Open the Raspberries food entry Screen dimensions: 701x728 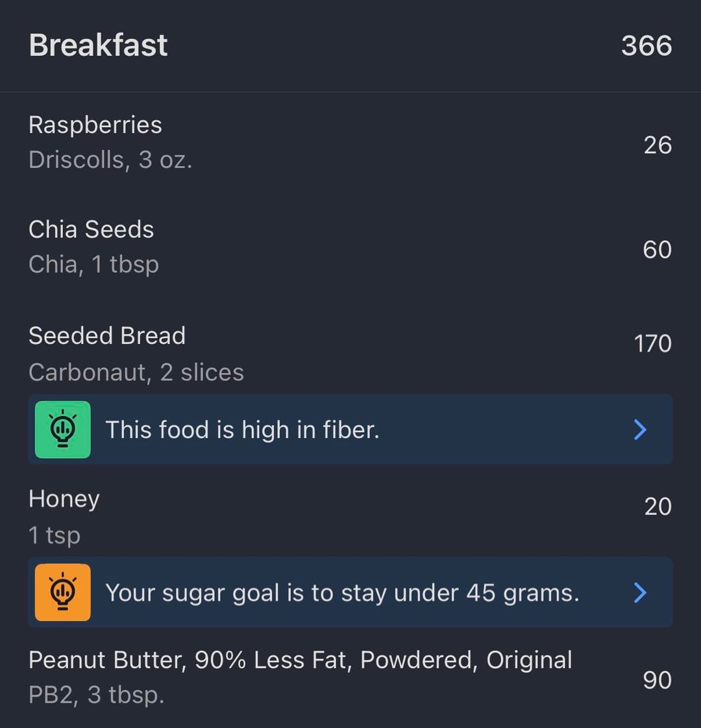(x=95, y=125)
